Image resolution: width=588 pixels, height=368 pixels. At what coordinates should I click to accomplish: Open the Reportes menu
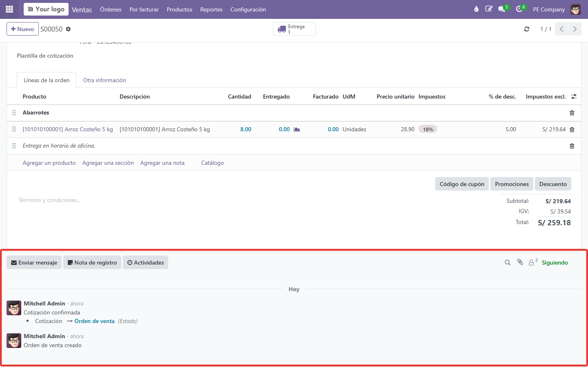[x=211, y=9]
